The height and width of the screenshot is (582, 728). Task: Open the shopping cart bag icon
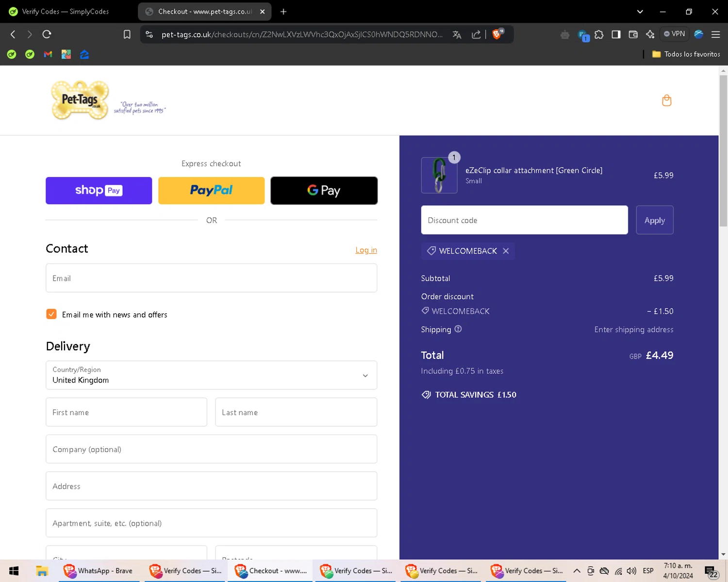[x=666, y=100]
